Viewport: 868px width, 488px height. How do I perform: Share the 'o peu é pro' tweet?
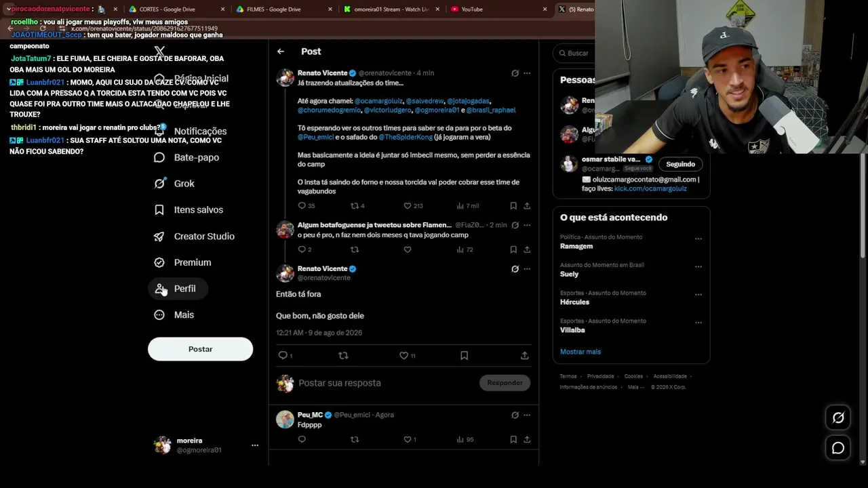click(527, 249)
